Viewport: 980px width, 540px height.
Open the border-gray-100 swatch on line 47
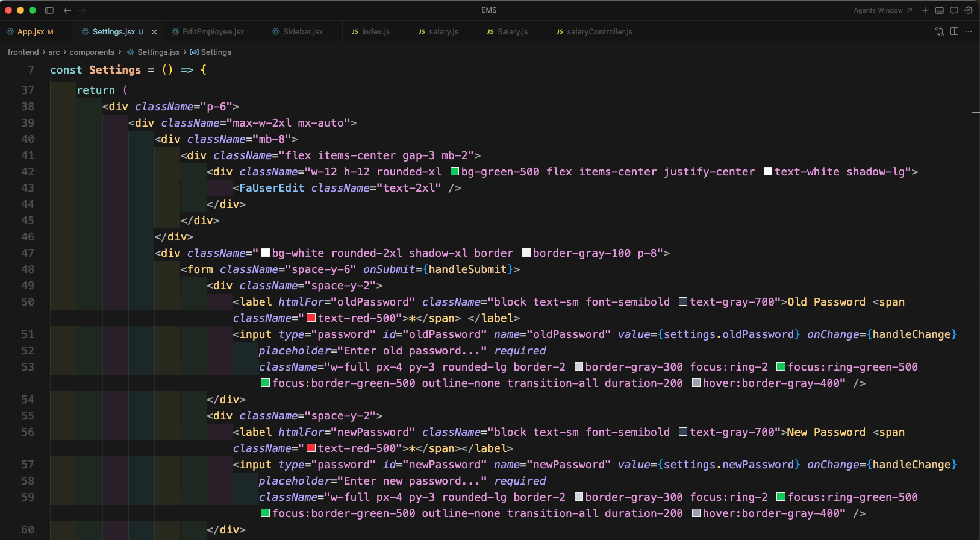pyautogui.click(x=526, y=253)
